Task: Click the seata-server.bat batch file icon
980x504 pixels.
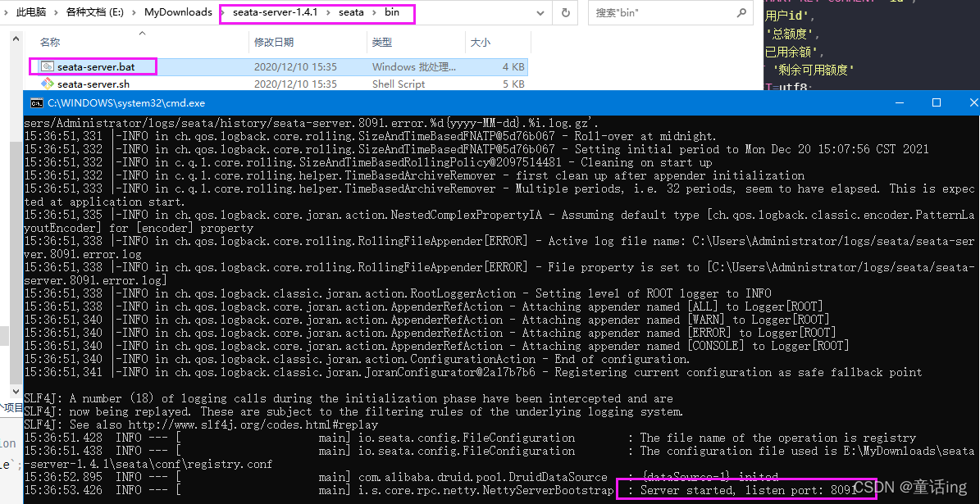Action: tap(48, 66)
